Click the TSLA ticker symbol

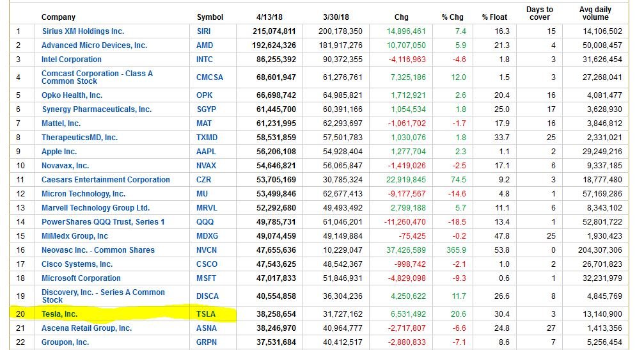[206, 314]
